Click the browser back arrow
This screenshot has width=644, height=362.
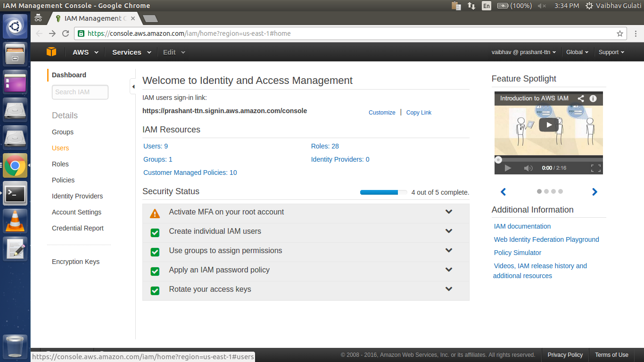click(x=39, y=33)
